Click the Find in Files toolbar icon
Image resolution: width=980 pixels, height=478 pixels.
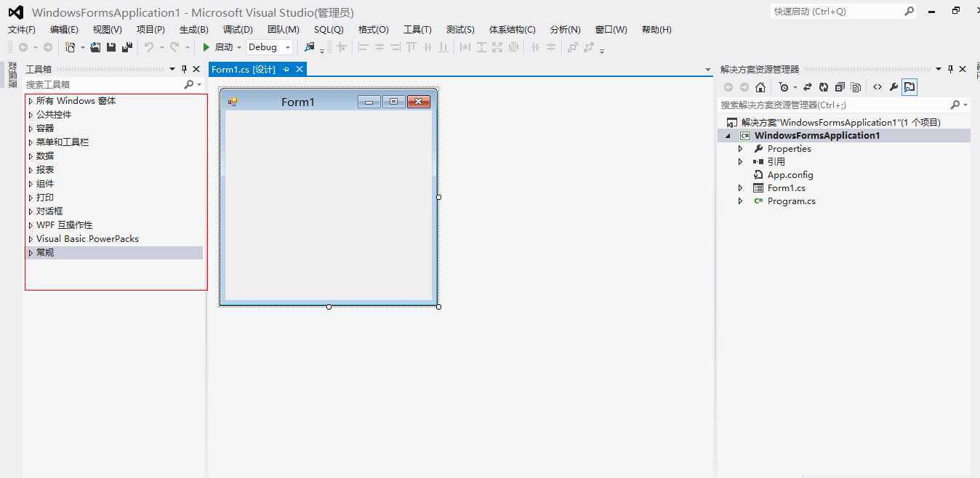(309, 47)
